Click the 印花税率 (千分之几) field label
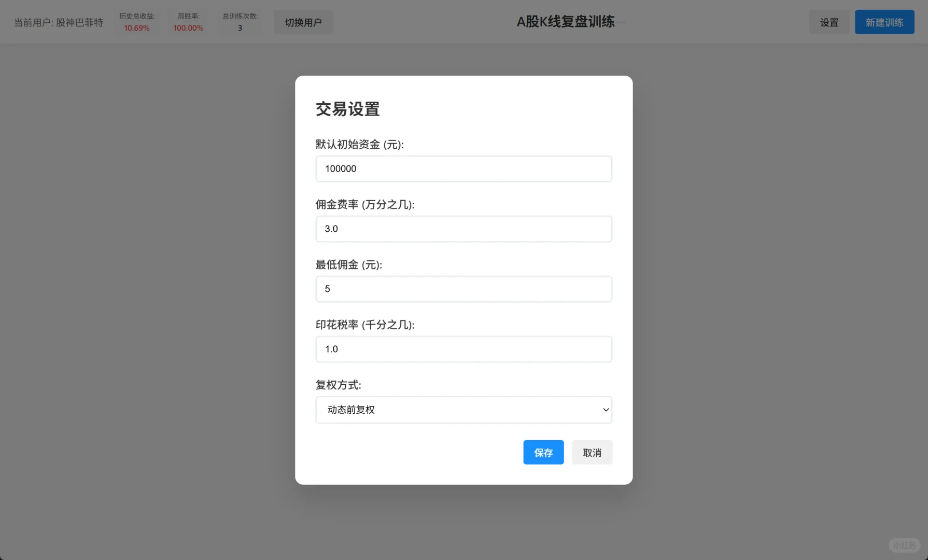Image resolution: width=928 pixels, height=560 pixels. [364, 325]
